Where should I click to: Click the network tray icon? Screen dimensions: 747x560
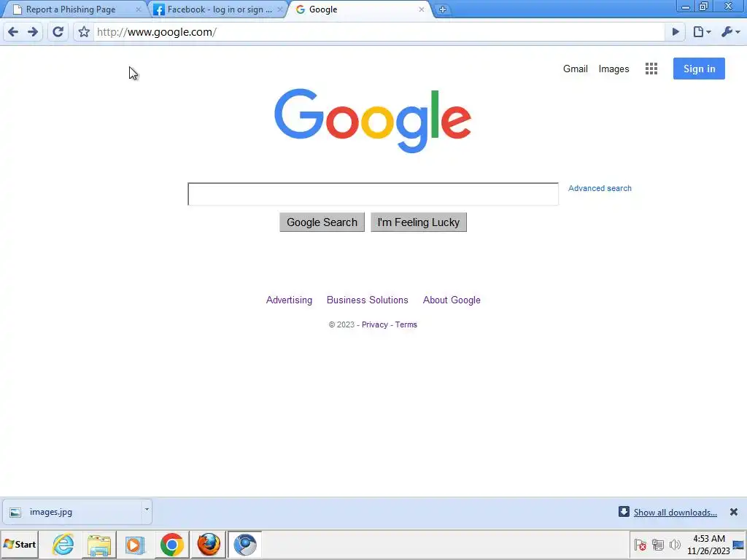tap(658, 545)
